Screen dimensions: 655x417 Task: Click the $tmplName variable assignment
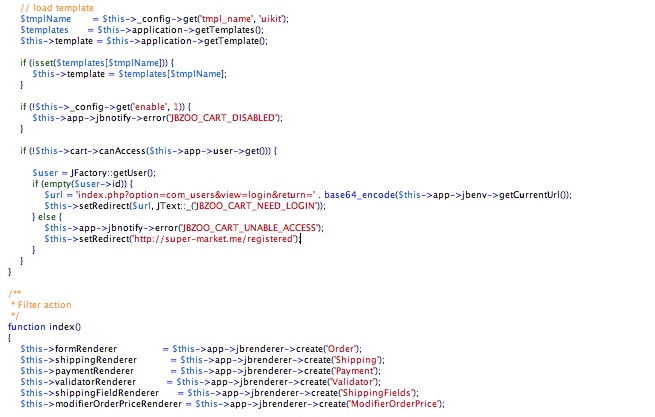(x=46, y=19)
